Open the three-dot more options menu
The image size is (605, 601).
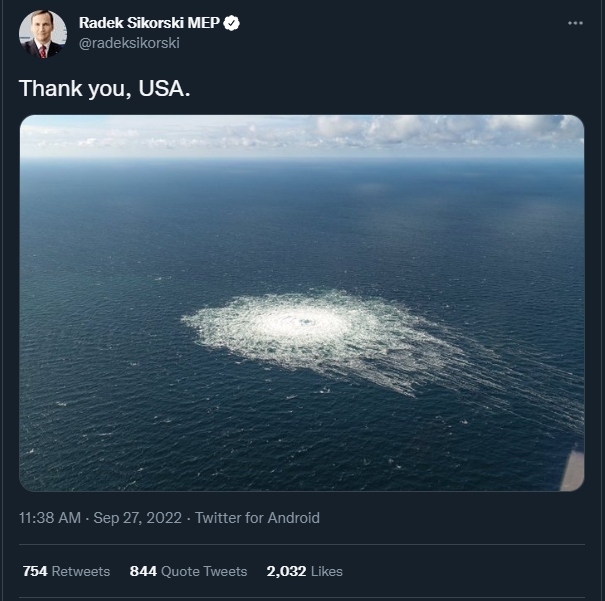pos(575,23)
